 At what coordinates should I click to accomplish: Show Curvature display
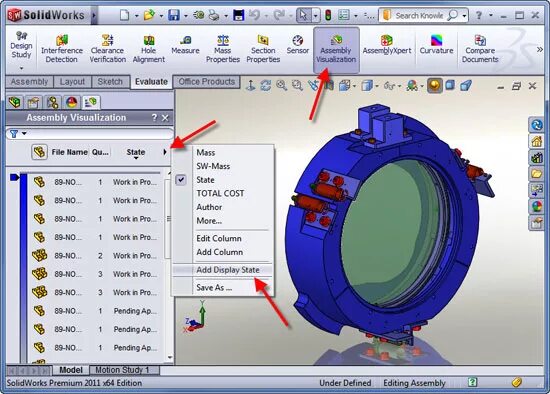coord(436,45)
